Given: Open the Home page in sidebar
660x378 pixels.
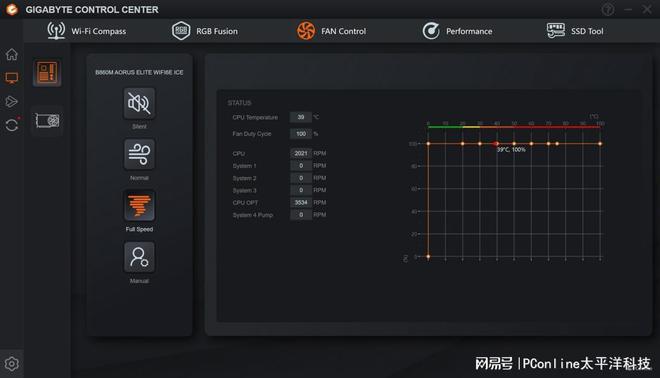Looking at the screenshot, I should [x=12, y=54].
